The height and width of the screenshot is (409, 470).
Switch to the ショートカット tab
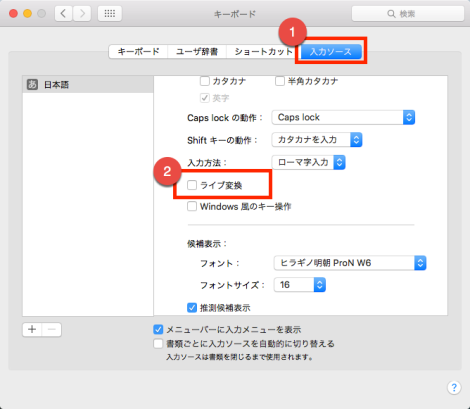(263, 52)
